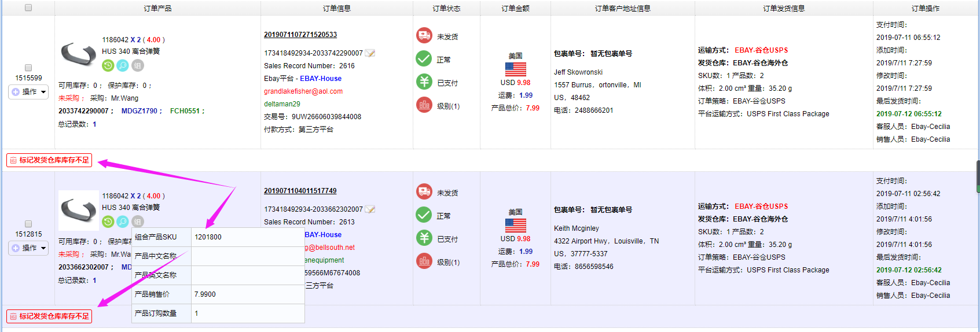Click 未发货 truck icon in order 1512815

424,192
